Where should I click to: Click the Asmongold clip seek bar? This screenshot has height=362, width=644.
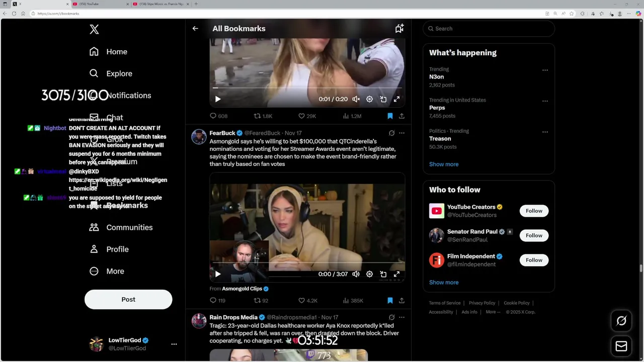point(307,263)
